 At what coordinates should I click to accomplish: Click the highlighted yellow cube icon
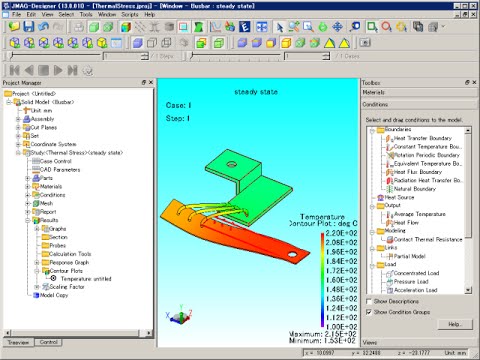(x=286, y=43)
